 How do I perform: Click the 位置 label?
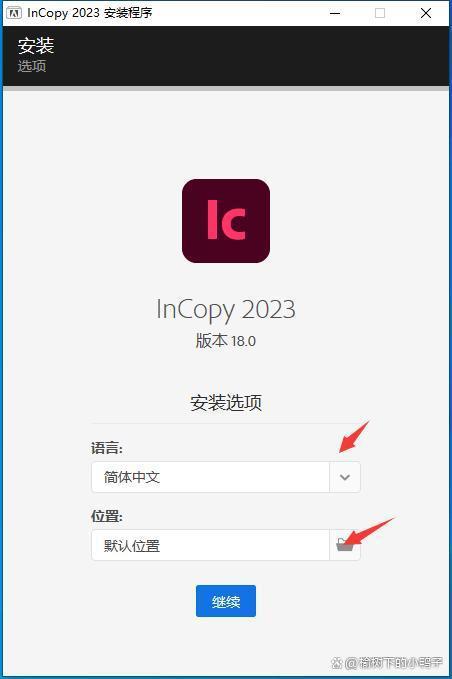107,516
